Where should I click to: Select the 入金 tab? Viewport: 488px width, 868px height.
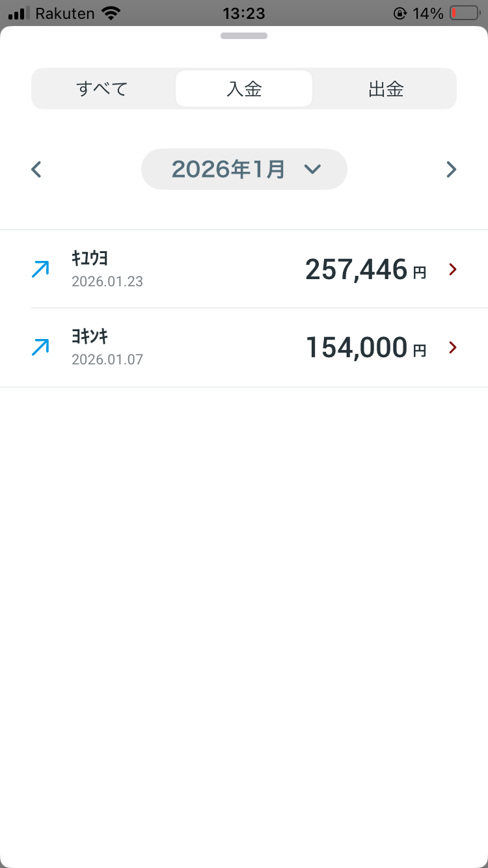point(244,88)
